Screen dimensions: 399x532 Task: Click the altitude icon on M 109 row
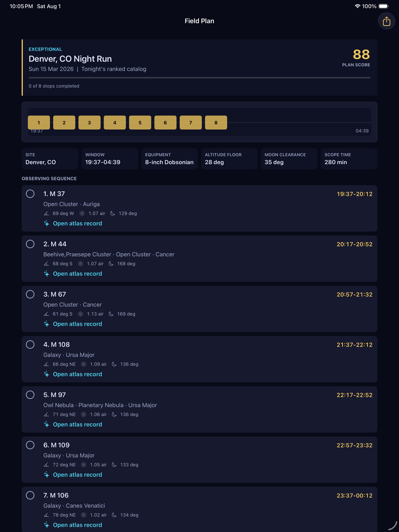[x=46, y=465]
